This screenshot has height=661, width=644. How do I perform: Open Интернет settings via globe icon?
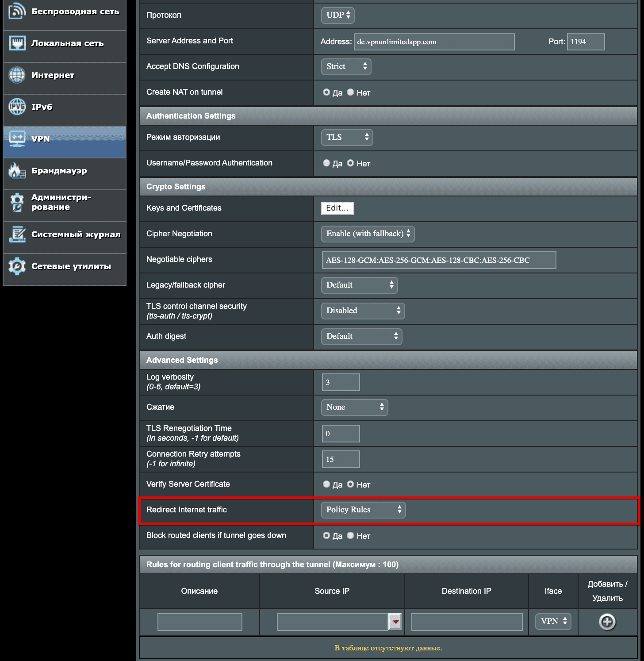(x=17, y=75)
